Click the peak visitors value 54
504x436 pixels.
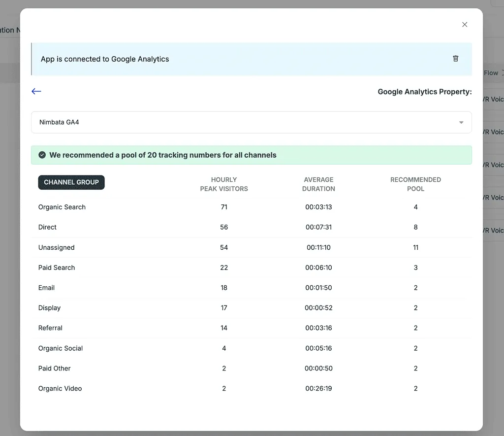[224, 247]
